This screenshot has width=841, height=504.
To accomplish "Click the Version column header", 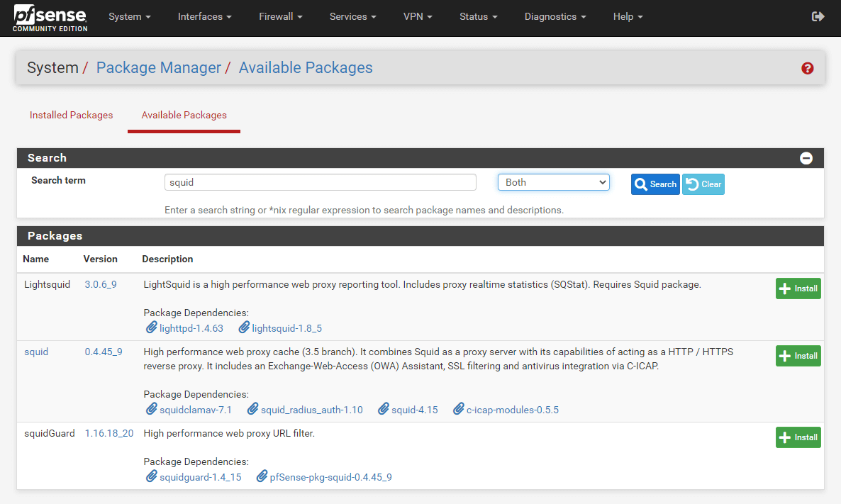I will coord(100,259).
